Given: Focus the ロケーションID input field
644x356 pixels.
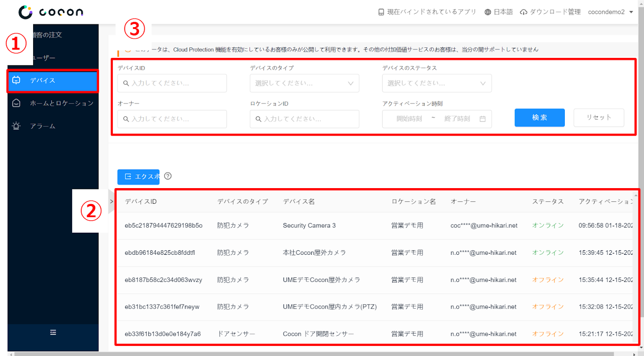Looking at the screenshot, I should pyautogui.click(x=304, y=119).
